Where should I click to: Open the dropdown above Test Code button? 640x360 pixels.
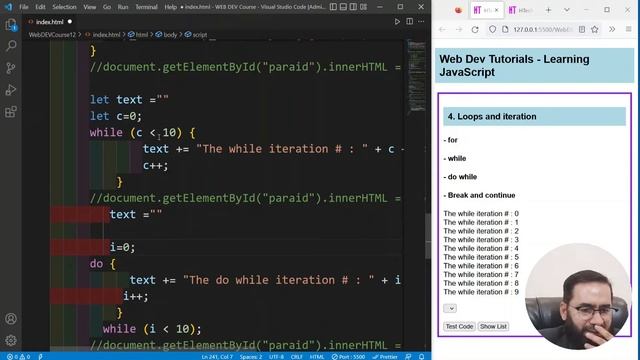pos(450,309)
